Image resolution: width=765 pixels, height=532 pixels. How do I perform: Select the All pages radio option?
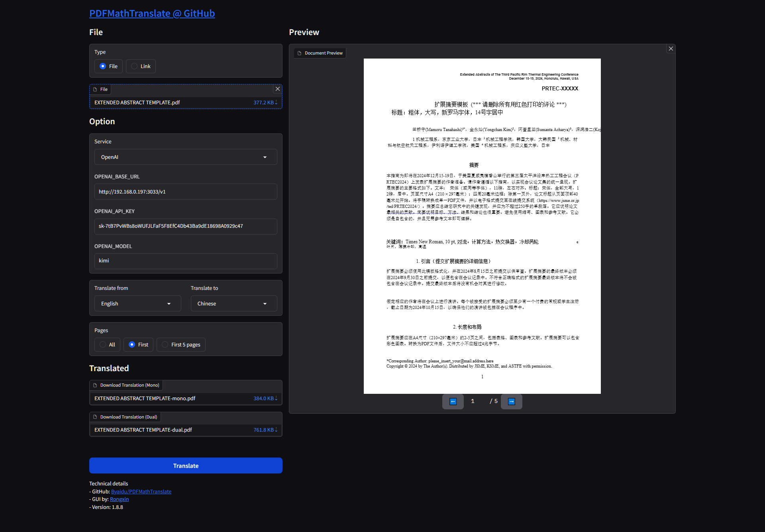coord(103,344)
